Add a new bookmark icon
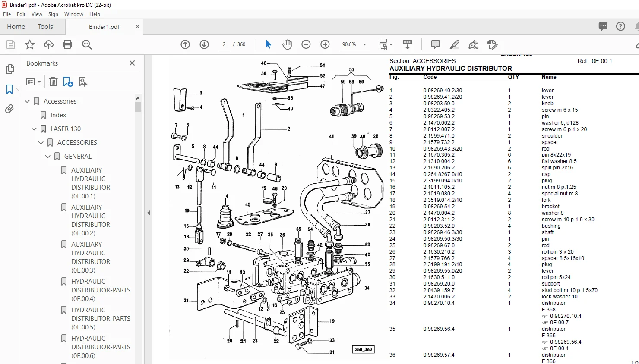Viewport: 639px width, 364px height. (68, 82)
